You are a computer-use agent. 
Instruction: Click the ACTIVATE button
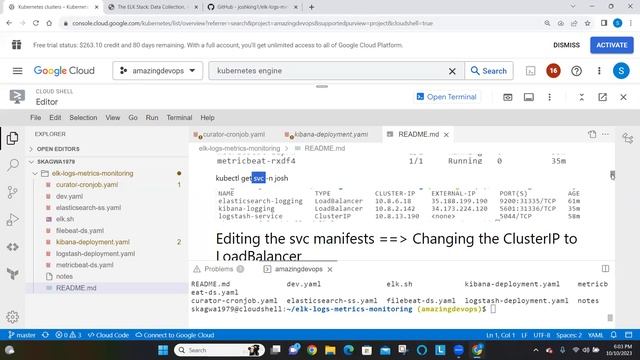(611, 45)
